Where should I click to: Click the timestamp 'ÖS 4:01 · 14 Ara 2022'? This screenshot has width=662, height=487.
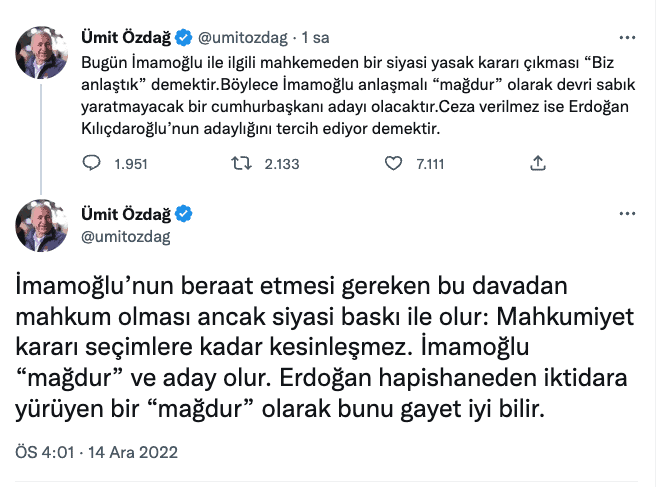pyautogui.click(x=97, y=452)
